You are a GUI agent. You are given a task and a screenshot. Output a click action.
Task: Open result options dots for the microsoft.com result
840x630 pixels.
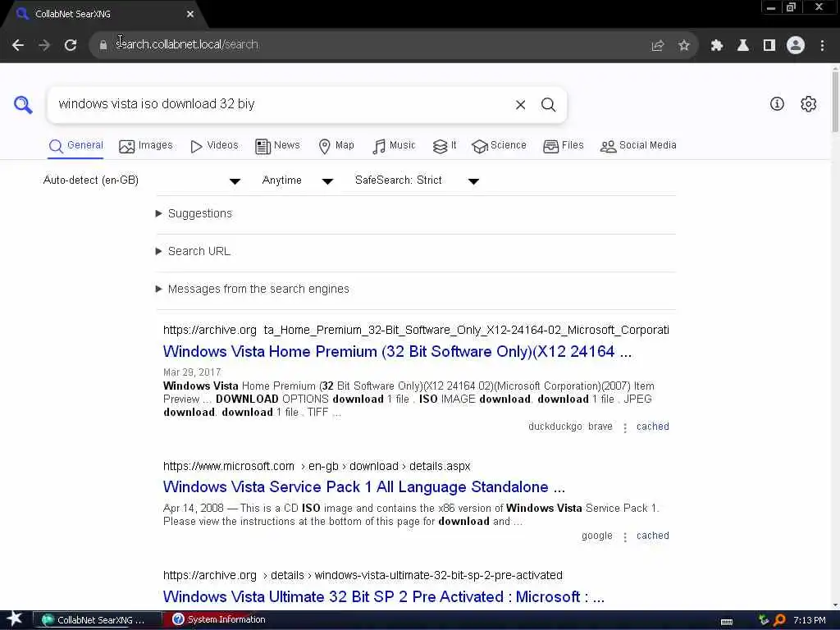tap(624, 536)
